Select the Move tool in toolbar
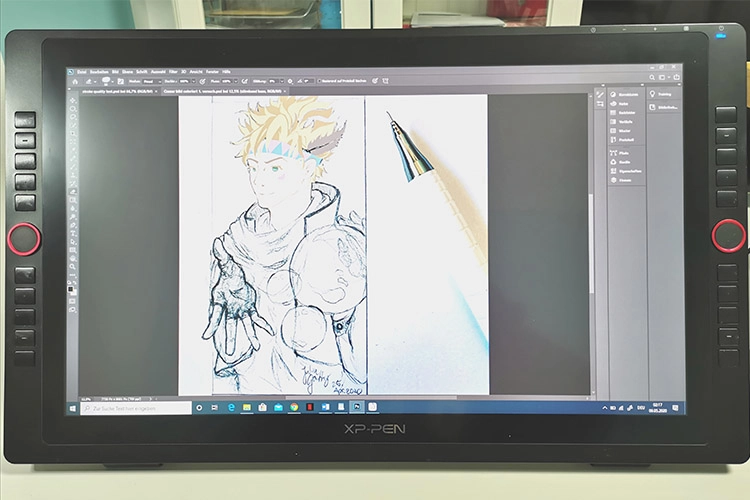Viewport: 750px width, 500px height. click(x=73, y=100)
